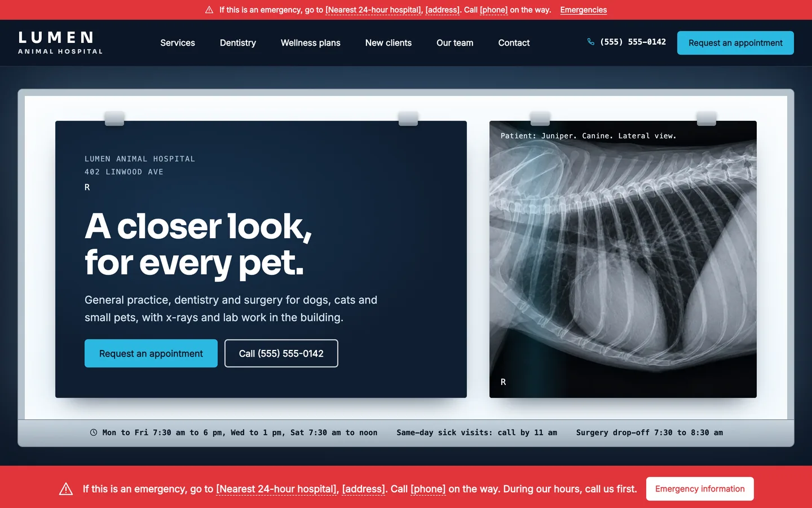Click the Lumen Animal Hospital logo
The width and height of the screenshot is (812, 508).
click(x=60, y=43)
